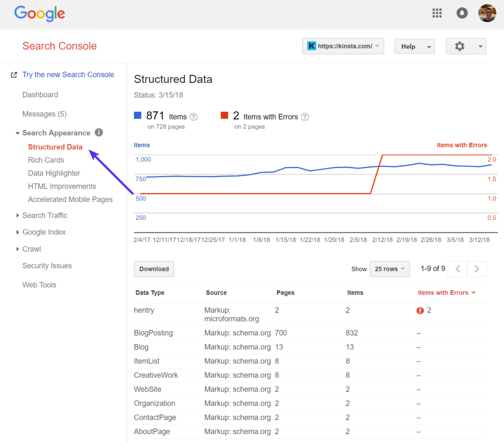Go to the next results page arrow
Screen dimensions: 504x443
pos(476,269)
